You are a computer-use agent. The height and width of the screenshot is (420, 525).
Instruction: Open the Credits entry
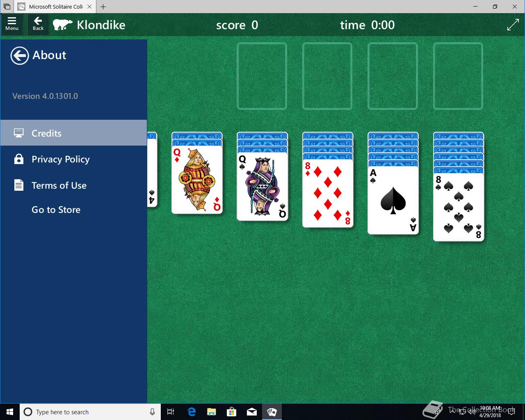(x=73, y=133)
